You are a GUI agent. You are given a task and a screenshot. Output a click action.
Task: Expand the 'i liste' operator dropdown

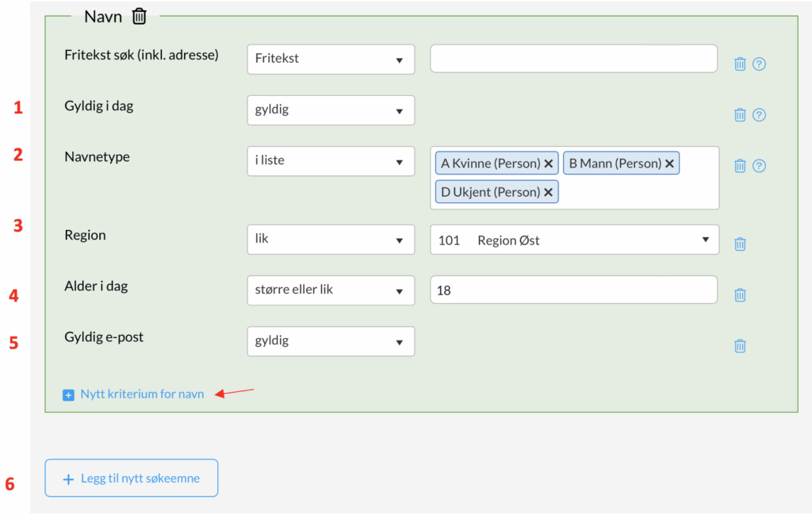(331, 160)
